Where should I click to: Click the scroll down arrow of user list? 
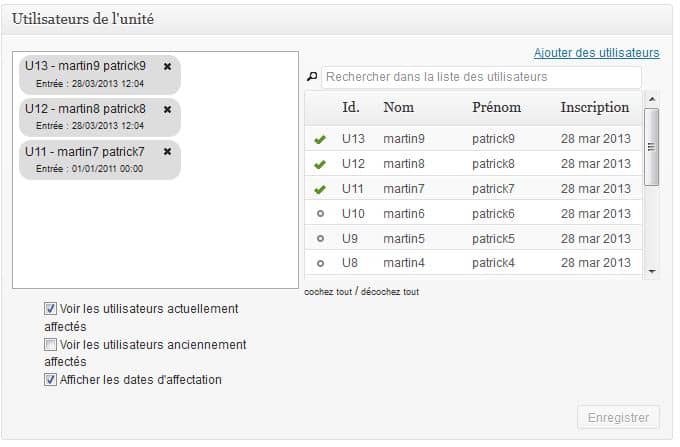(652, 271)
